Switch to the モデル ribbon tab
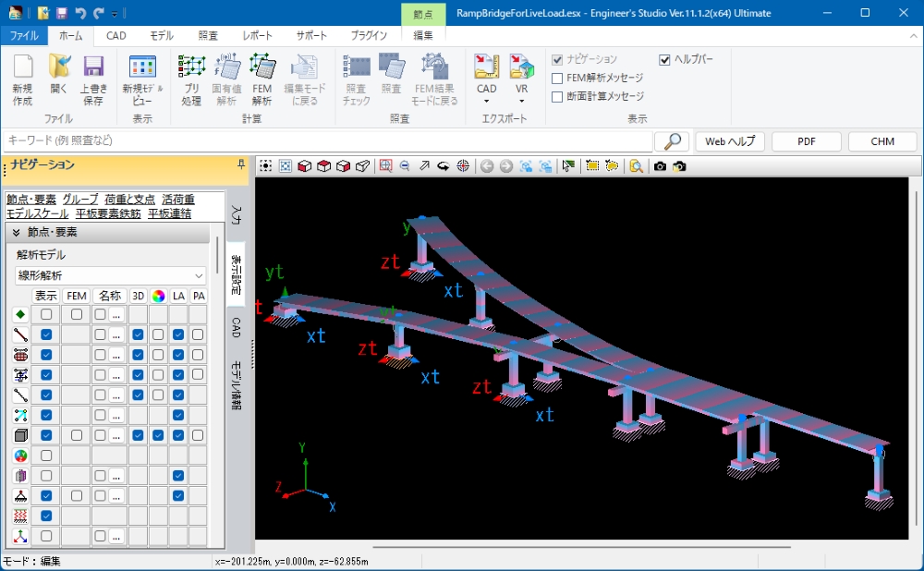The image size is (924, 571). tap(162, 35)
